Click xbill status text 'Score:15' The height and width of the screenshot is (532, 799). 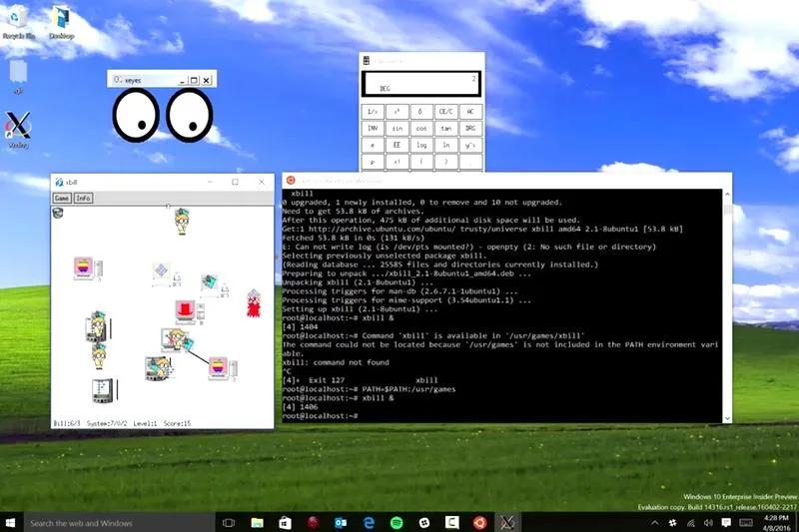pos(177,423)
